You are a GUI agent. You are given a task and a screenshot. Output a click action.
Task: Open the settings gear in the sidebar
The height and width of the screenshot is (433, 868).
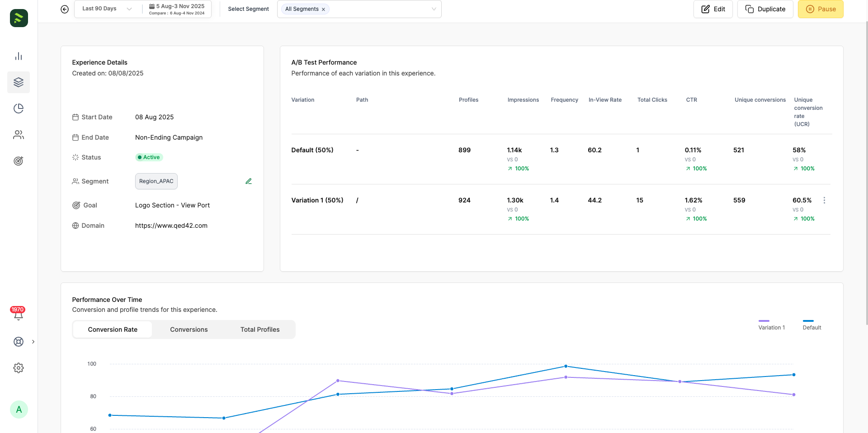click(19, 367)
